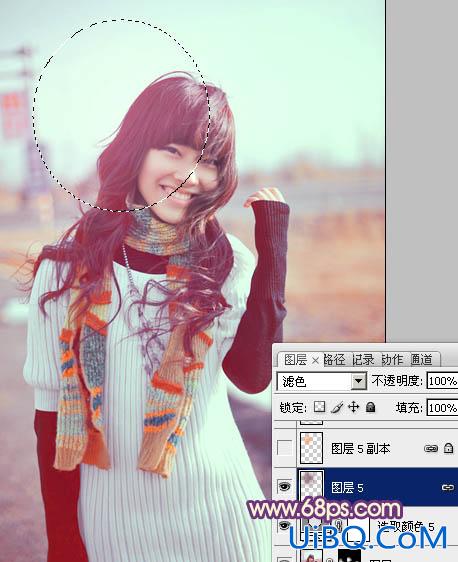Close the 图层 tab with its x icon

315,361
